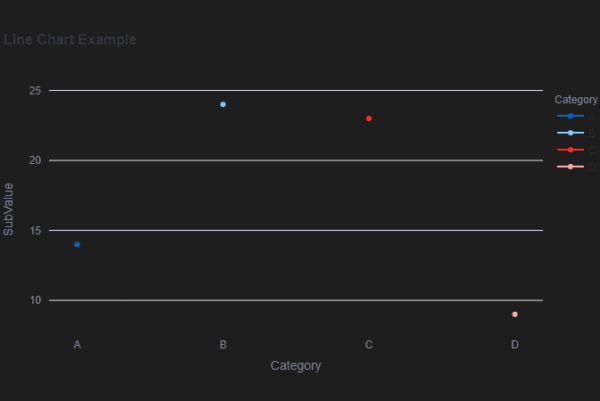
Task: Click the y-axis tick label 25
Action: click(x=35, y=91)
